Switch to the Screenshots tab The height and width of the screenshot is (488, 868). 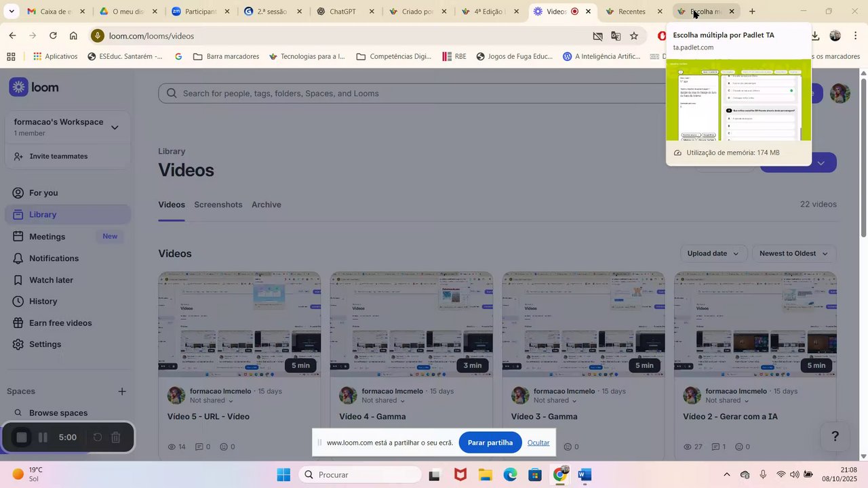pyautogui.click(x=218, y=205)
